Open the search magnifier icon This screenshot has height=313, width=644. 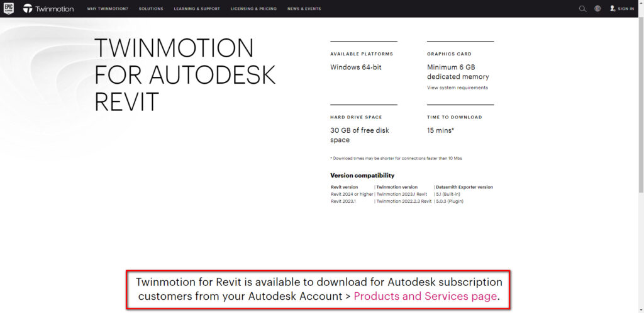(582, 9)
